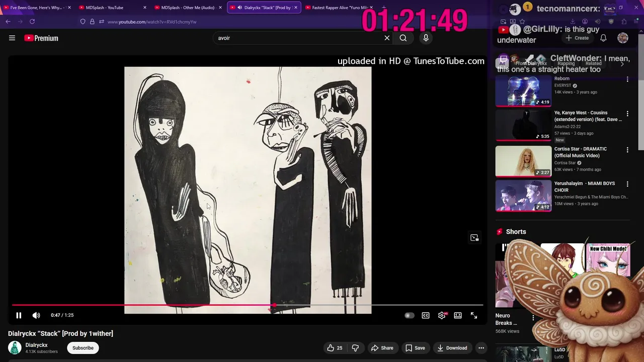The height and width of the screenshot is (362, 644).
Task: Close the Dialryckx Stack browser tab
Action: pos(295,8)
